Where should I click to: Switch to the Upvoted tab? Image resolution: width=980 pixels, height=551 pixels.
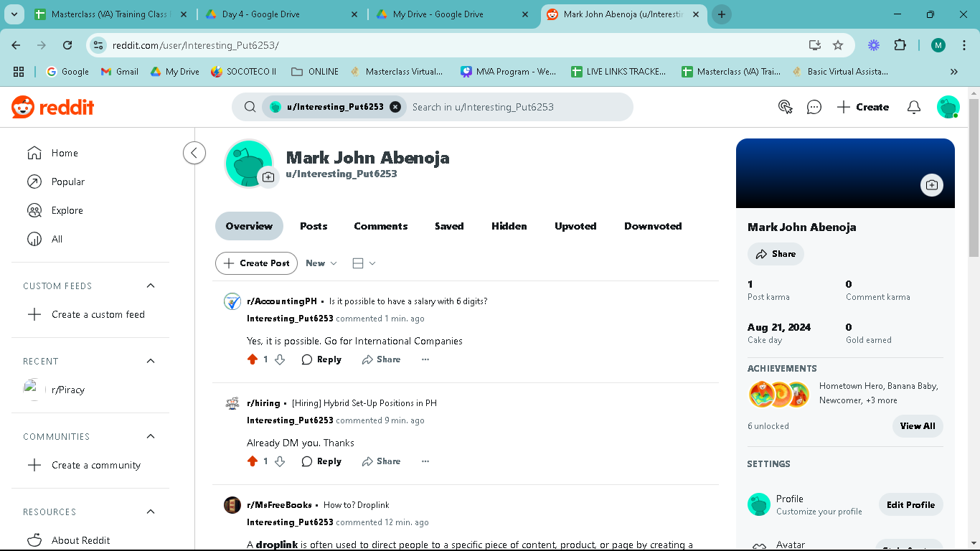point(575,226)
